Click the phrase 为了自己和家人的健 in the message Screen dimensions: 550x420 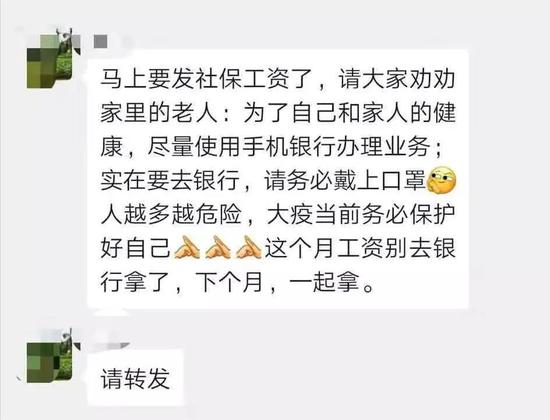coord(349,114)
